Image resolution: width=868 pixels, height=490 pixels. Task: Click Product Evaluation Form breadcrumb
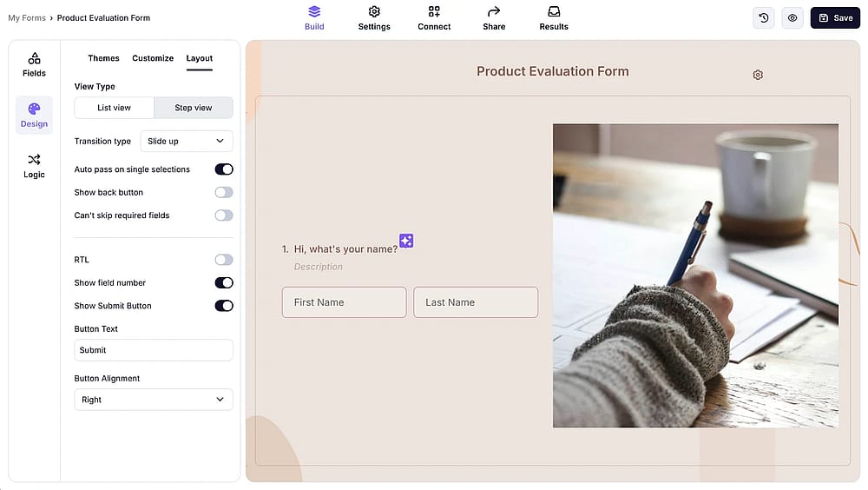(103, 17)
